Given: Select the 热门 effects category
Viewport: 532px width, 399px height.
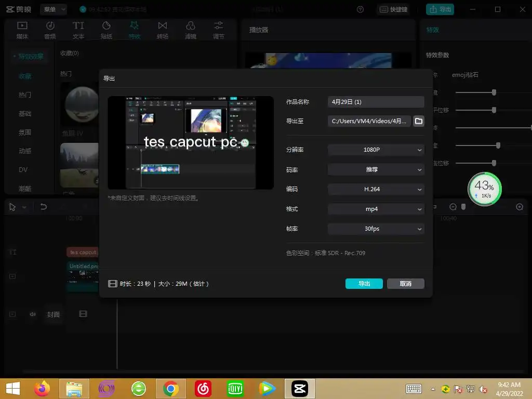Looking at the screenshot, I should [x=25, y=95].
